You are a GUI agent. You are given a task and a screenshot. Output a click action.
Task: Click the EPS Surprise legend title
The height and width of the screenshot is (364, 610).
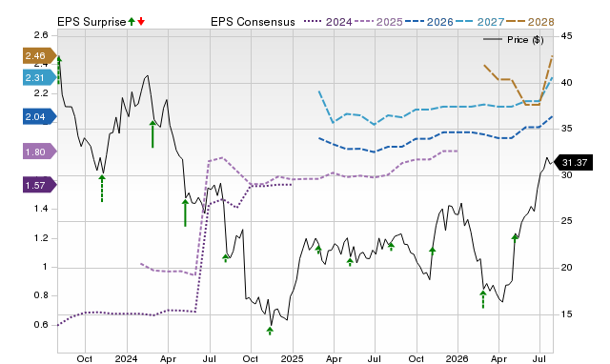91,22
